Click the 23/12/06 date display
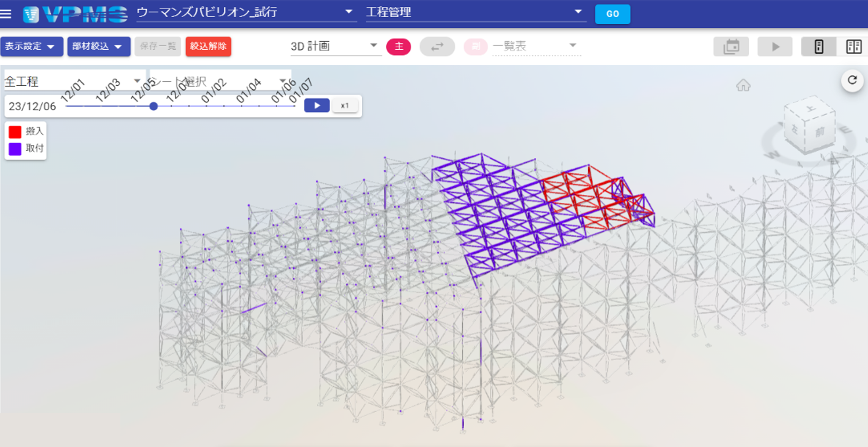The width and height of the screenshot is (868, 447). (32, 106)
